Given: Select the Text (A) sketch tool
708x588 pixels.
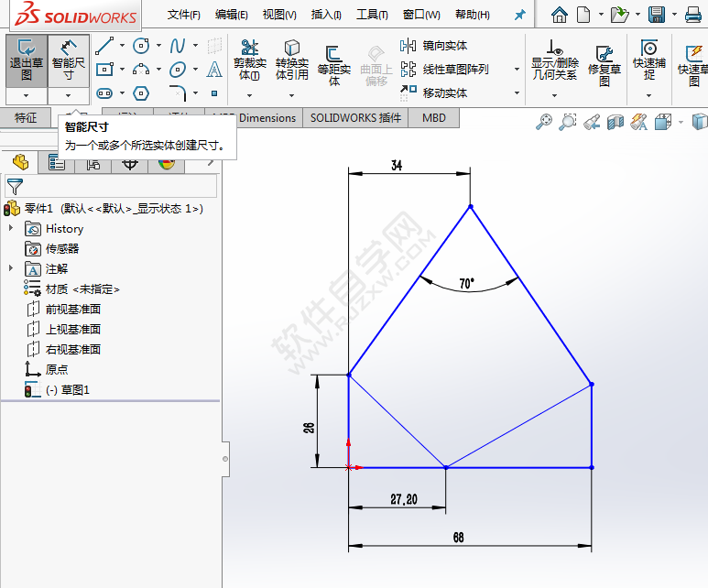Looking at the screenshot, I should [214, 70].
